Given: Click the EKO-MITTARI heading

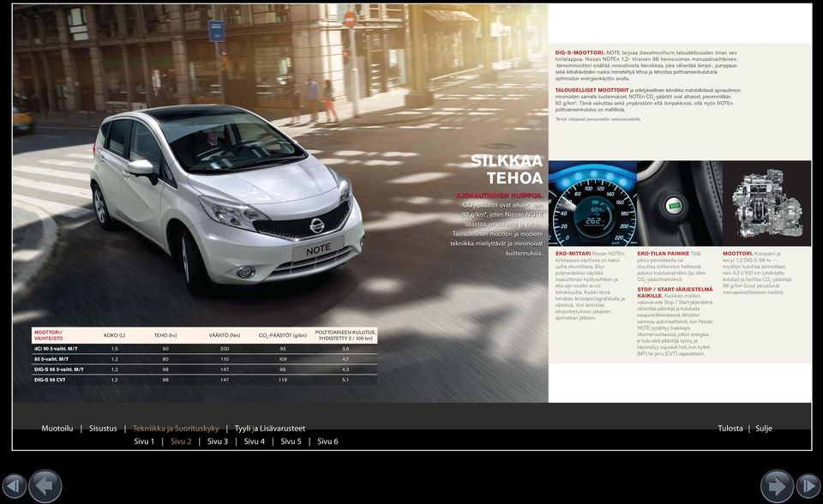Looking at the screenshot, I should point(574,254).
